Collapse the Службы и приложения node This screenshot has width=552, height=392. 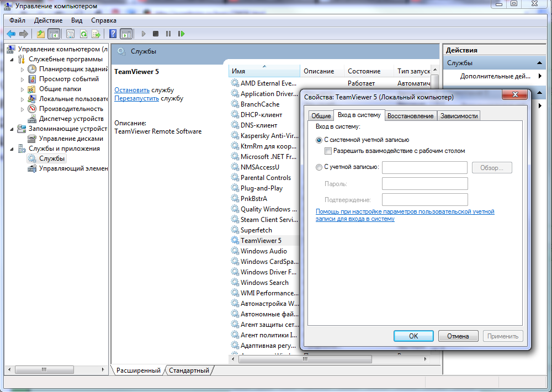click(12, 149)
